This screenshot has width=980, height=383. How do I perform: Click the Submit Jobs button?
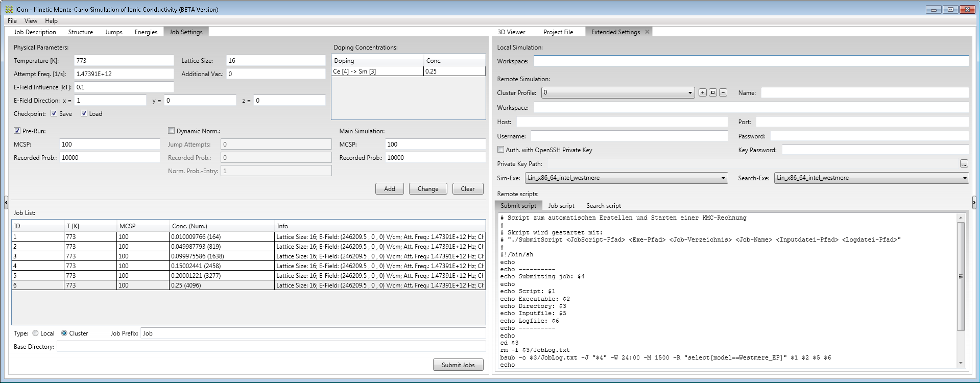pyautogui.click(x=458, y=365)
